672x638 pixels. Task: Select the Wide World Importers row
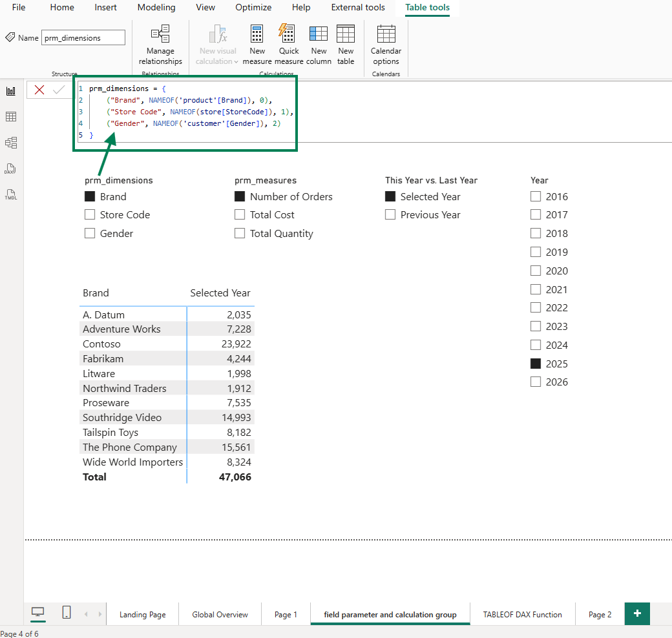[x=167, y=462]
